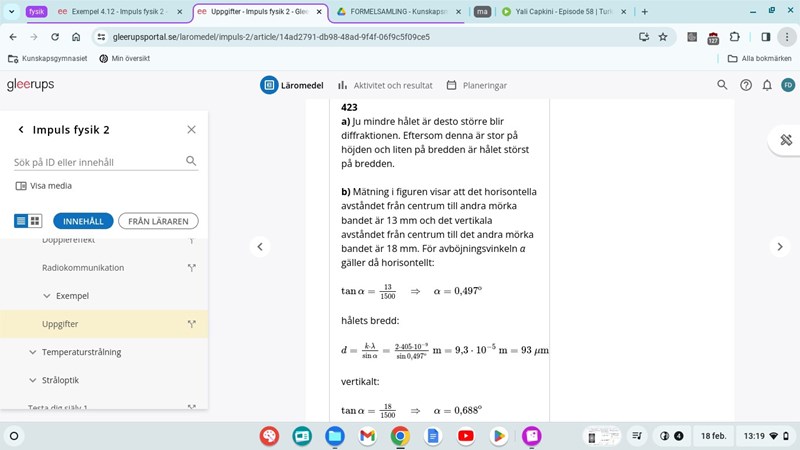Expand the Stråloptik chapter
Screen dimensions: 800x450
[33, 380]
